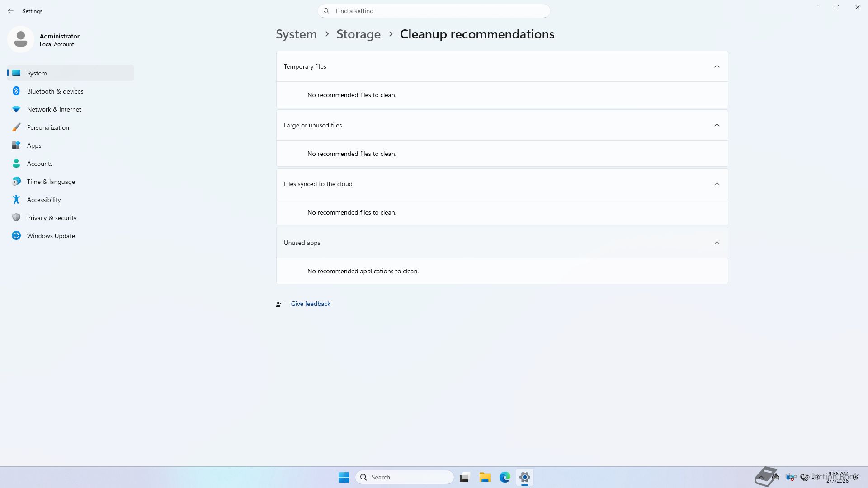This screenshot has width=868, height=488.
Task: Collapse the Temporary files section
Action: tap(717, 66)
